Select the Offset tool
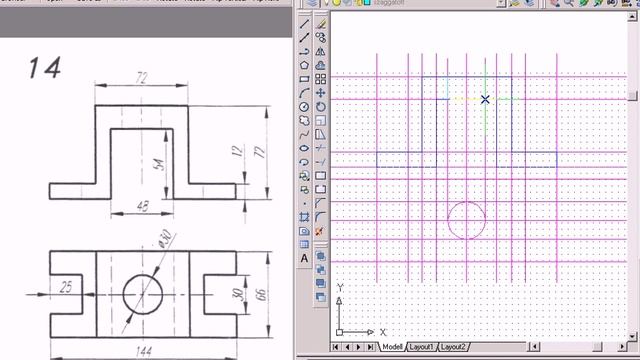The image size is (640, 360). click(321, 65)
